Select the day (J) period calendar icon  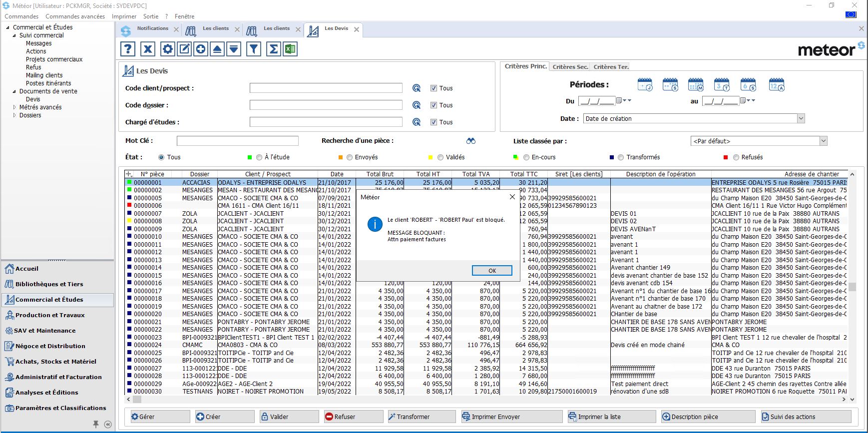645,85
